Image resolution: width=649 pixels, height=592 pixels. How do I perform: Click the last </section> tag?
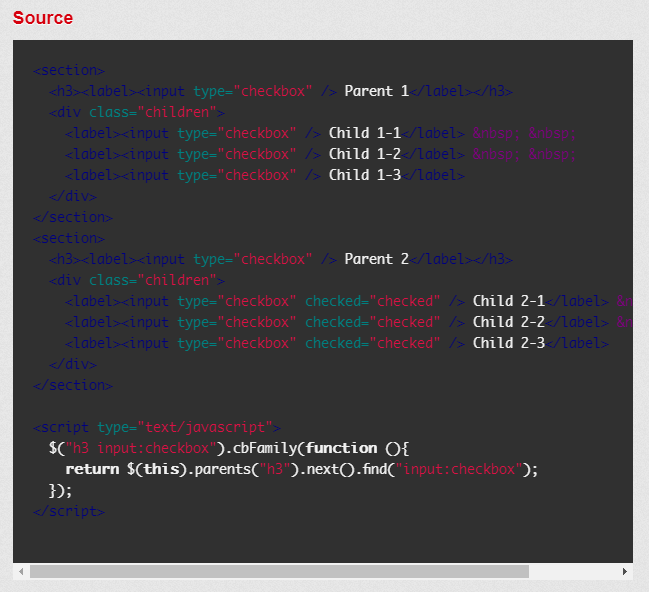(73, 385)
